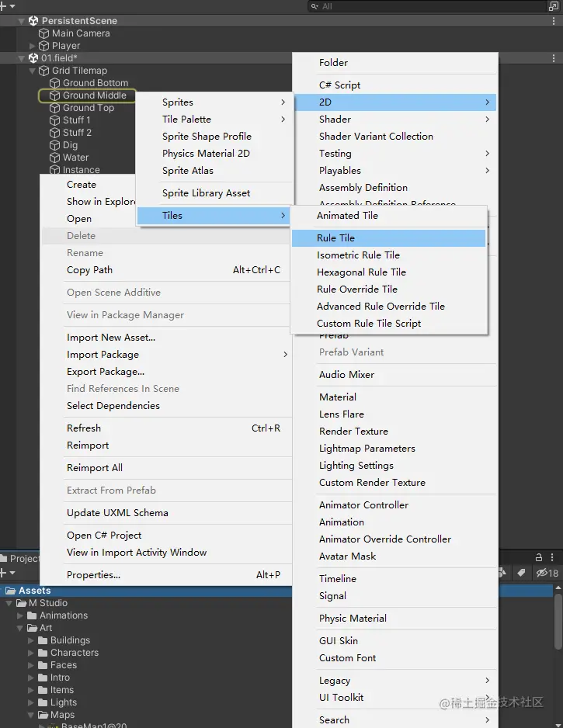Click the Stuff 1 cube icon

(x=55, y=120)
